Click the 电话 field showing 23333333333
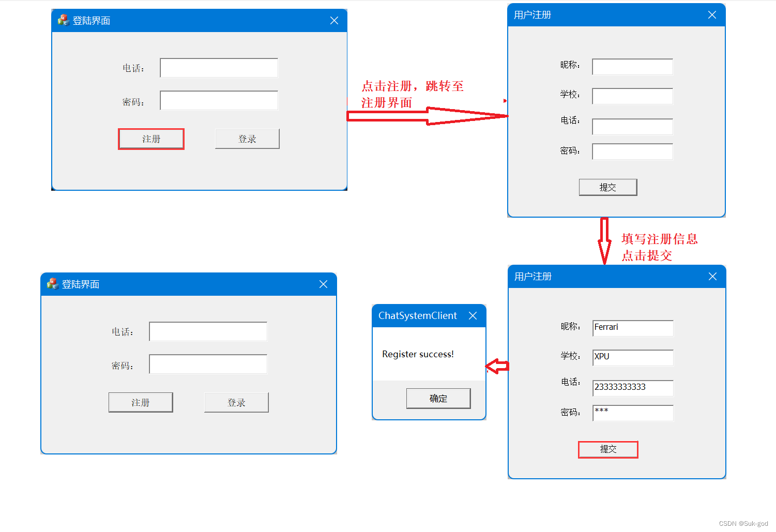This screenshot has height=532, width=776. click(633, 388)
